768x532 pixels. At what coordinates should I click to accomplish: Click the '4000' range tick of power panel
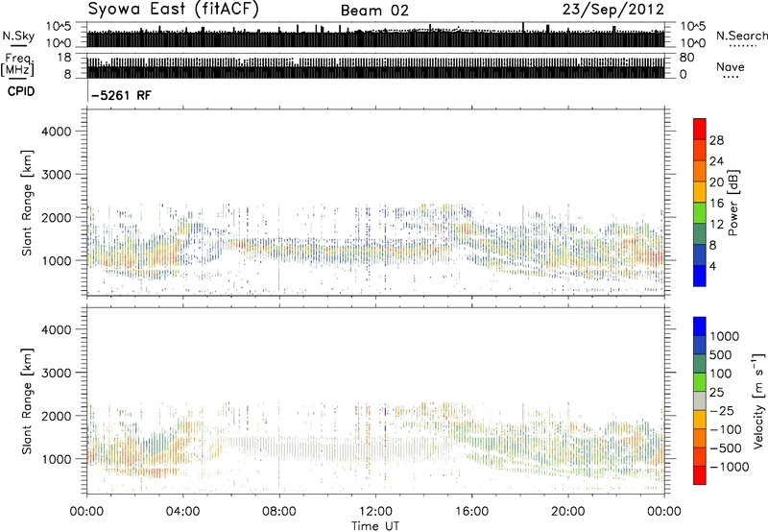(57, 132)
